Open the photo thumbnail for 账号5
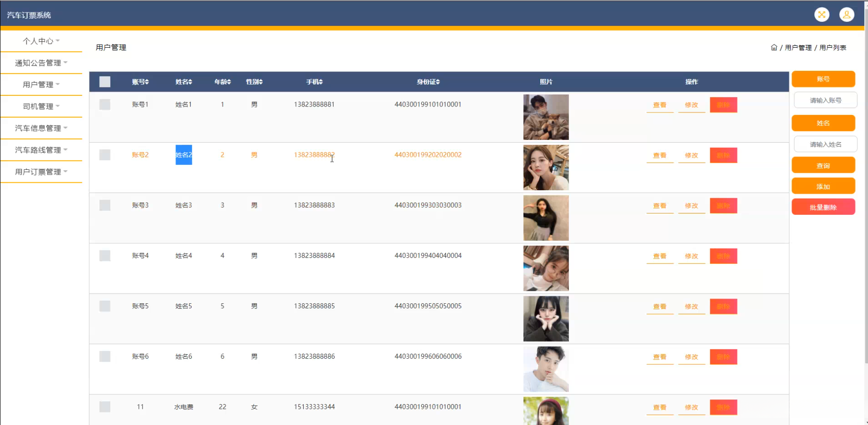Screen dimensions: 868x425 (x=546, y=319)
